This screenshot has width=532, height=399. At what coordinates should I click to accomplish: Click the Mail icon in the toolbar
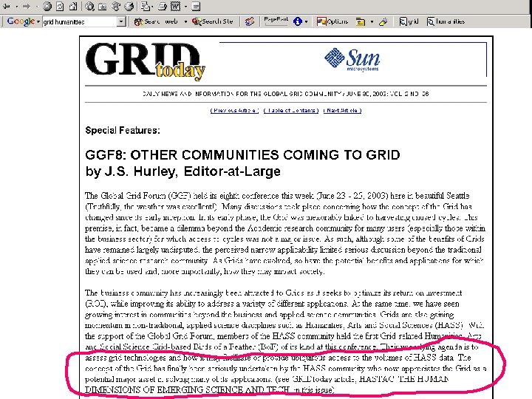pos(146,6)
